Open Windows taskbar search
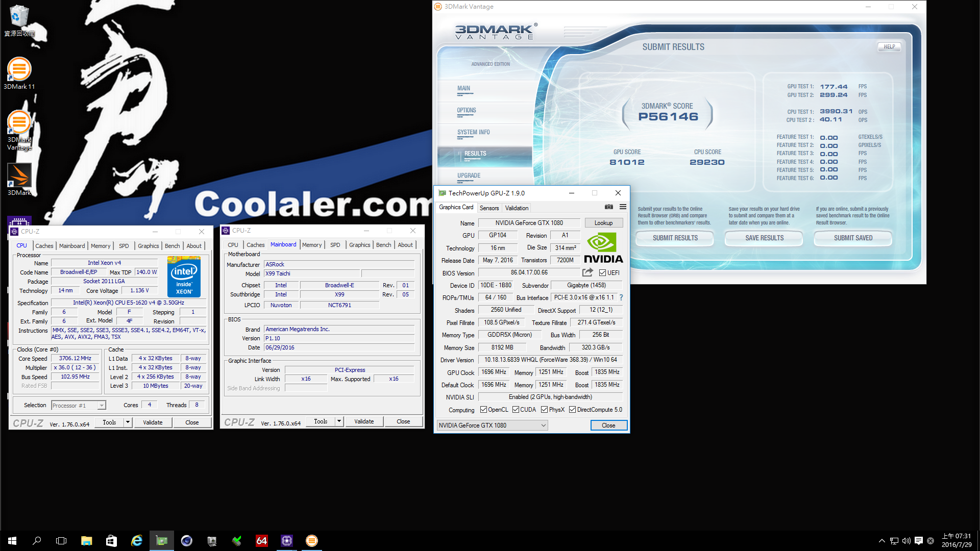The height and width of the screenshot is (551, 980). (37, 541)
